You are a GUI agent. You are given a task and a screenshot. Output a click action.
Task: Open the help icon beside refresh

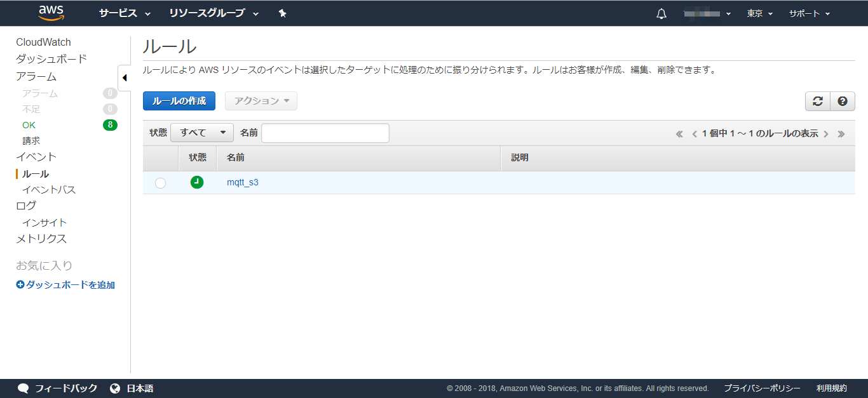[x=843, y=101]
